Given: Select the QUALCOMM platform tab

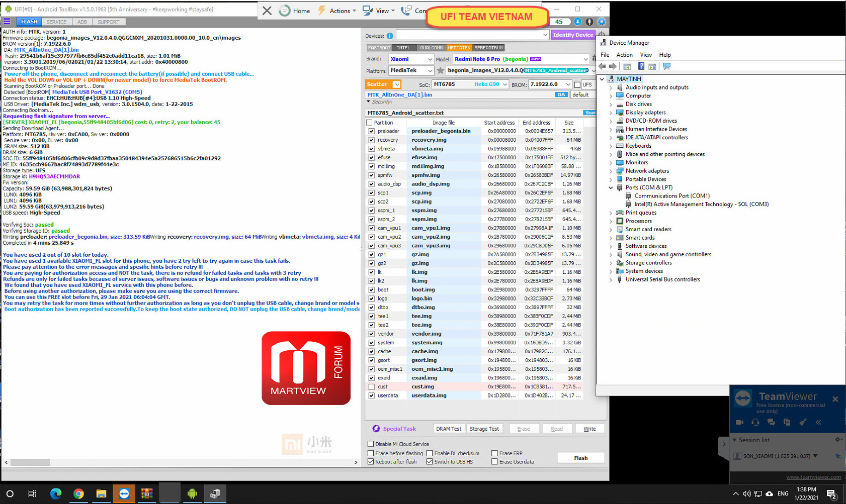Looking at the screenshot, I should pyautogui.click(x=431, y=48).
